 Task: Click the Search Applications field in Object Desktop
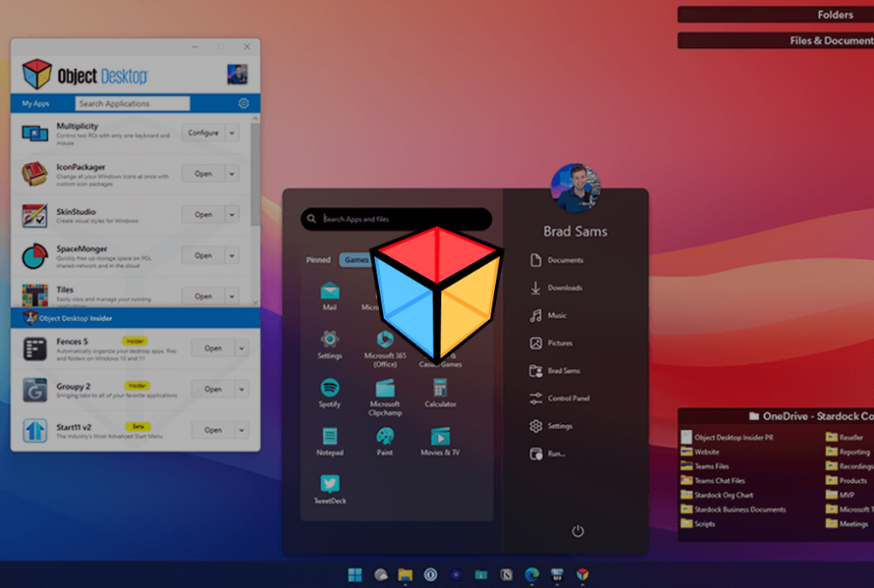tap(132, 103)
